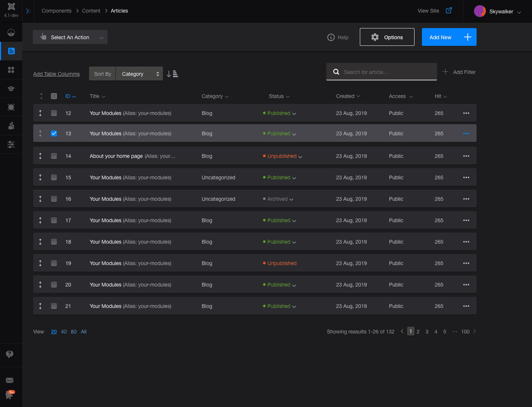Click the Add New button
Image resolution: width=532 pixels, height=407 pixels.
pos(449,37)
